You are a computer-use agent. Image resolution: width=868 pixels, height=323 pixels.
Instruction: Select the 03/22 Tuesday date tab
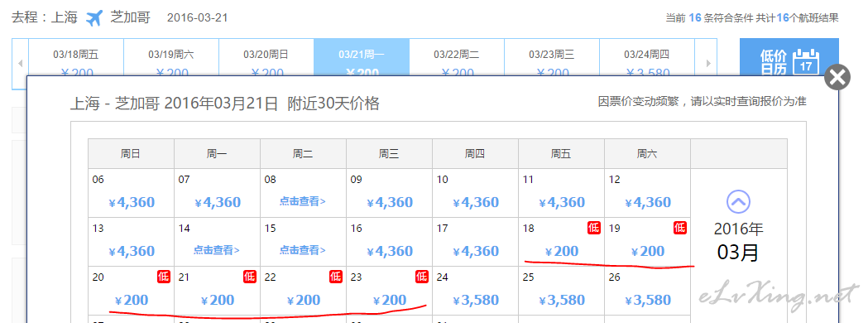click(457, 57)
